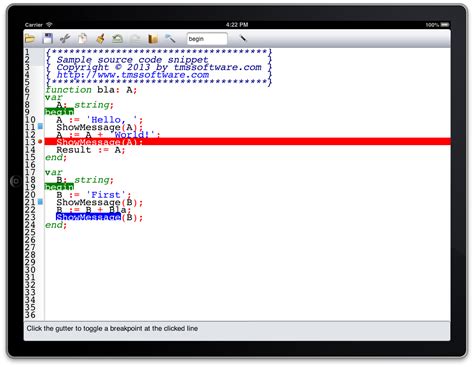Click the highlighted 'begin' on line 9
This screenshot has width=474, height=367.
[59, 112]
